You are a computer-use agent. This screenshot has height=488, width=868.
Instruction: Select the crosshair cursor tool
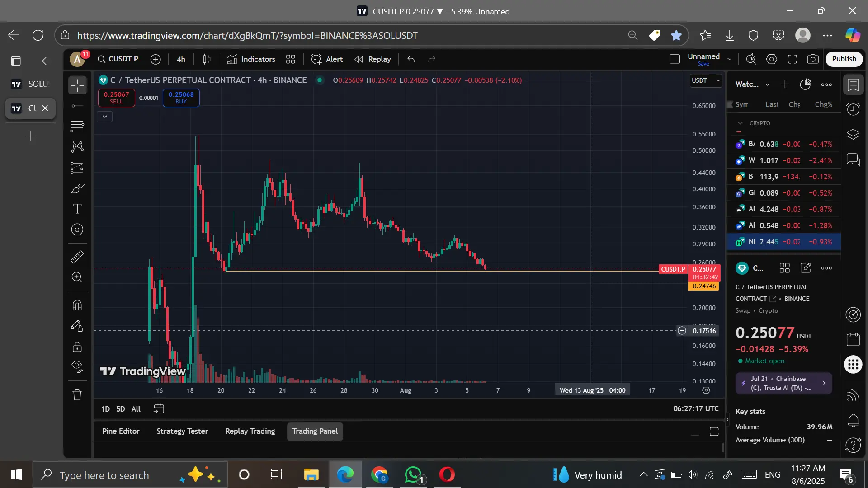[x=77, y=85]
